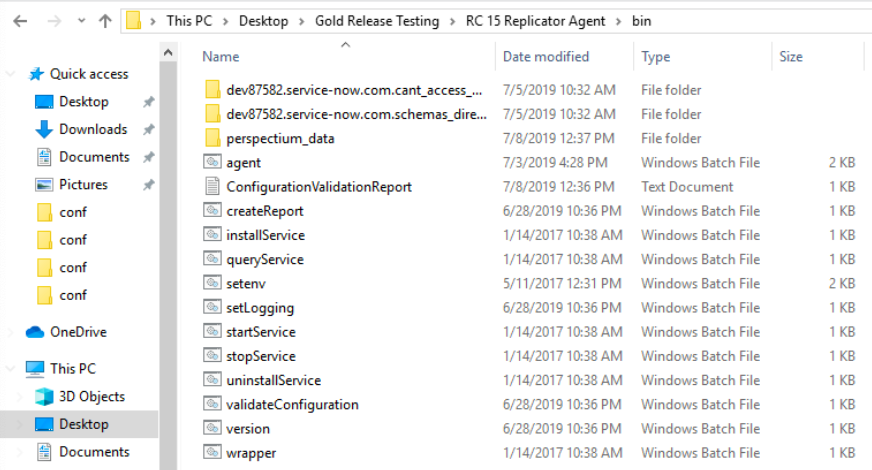Viewport: 872px width, 470px height.
Task: Click the navigation pane scroll-up arrow
Action: [x=168, y=53]
